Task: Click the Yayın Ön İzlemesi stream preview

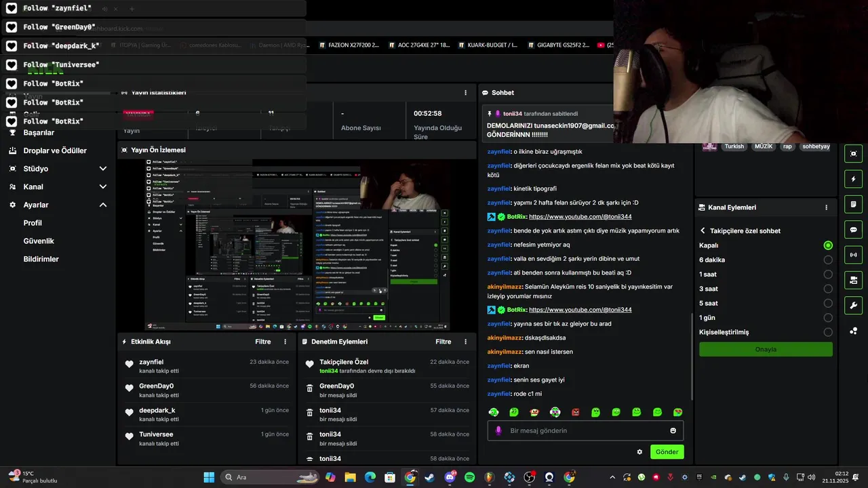Action: [297, 245]
